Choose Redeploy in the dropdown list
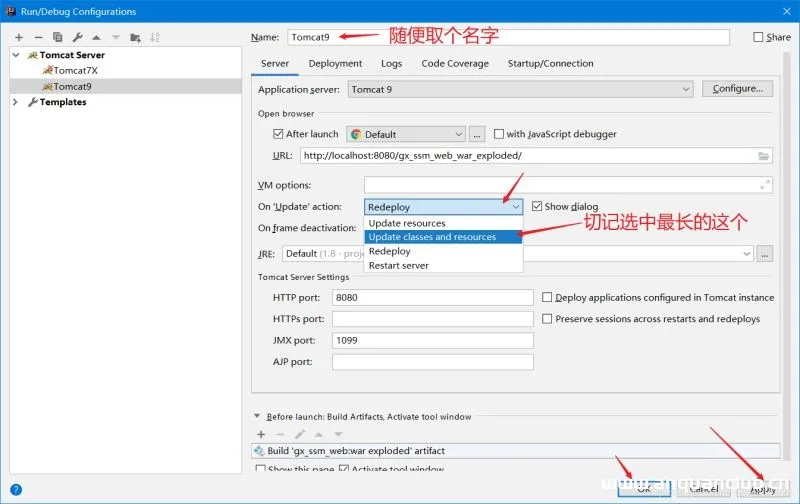 (x=443, y=251)
